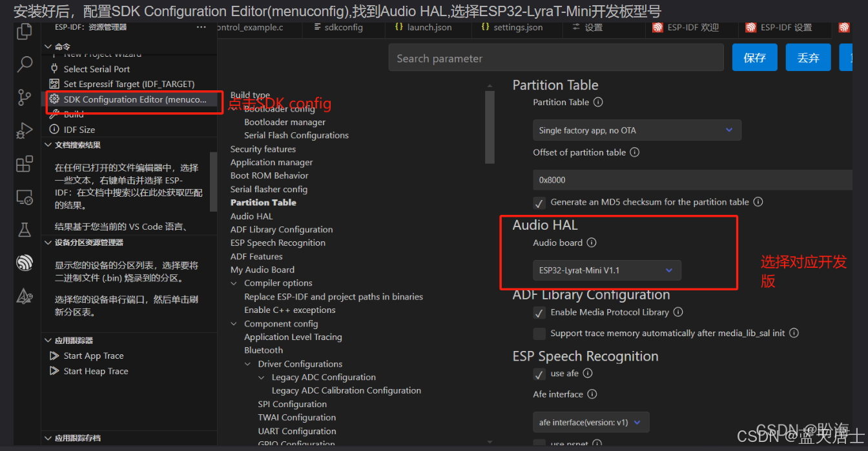The height and width of the screenshot is (451, 868).
Task: Toggle the use afe checkbox
Action: pyautogui.click(x=539, y=374)
